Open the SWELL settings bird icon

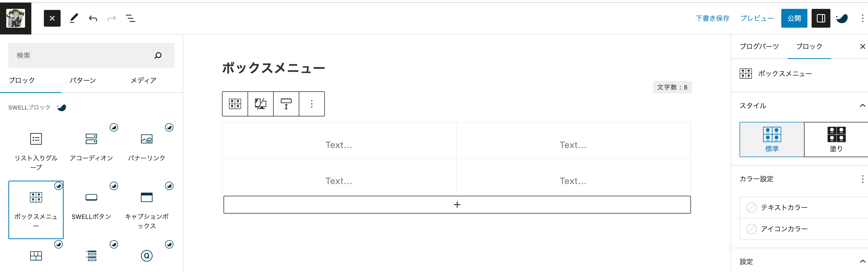[842, 18]
